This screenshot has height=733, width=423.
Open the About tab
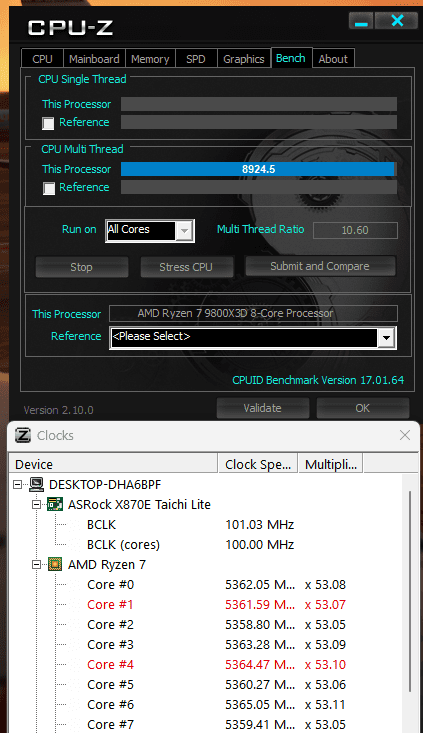333,59
